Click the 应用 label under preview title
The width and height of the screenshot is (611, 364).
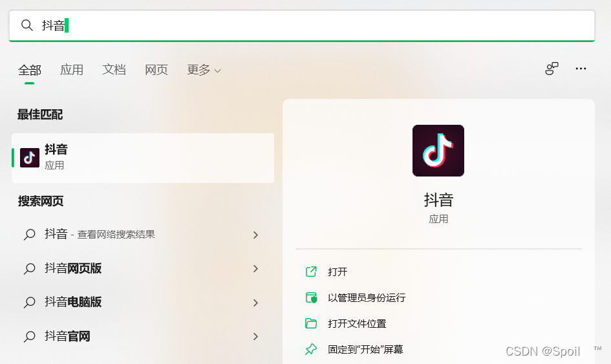pyautogui.click(x=438, y=219)
